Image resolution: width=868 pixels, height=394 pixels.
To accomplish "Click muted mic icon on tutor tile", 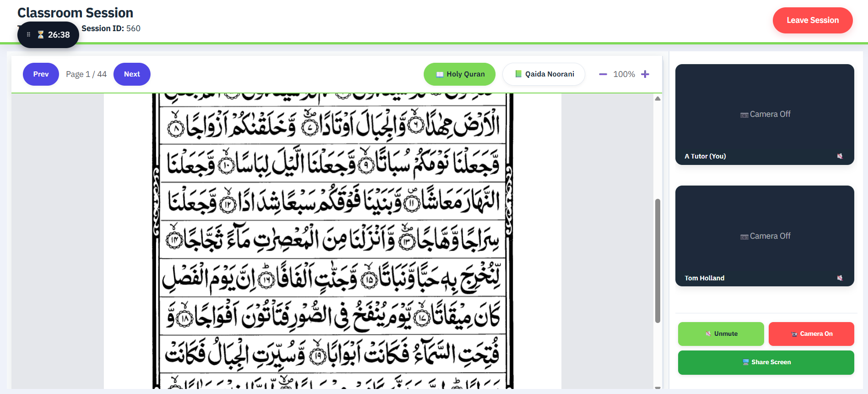I will 840,156.
